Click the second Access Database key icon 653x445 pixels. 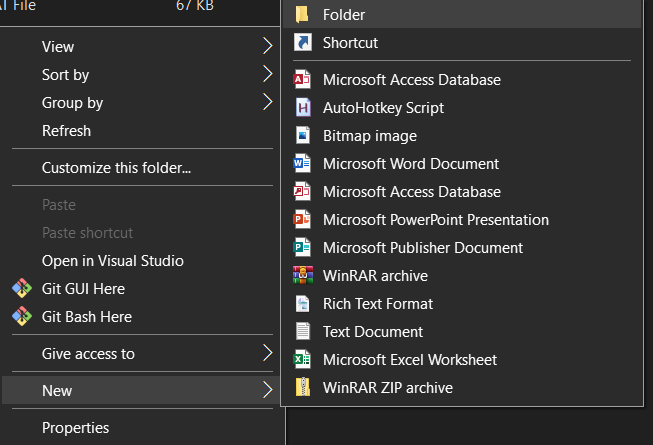(x=302, y=191)
